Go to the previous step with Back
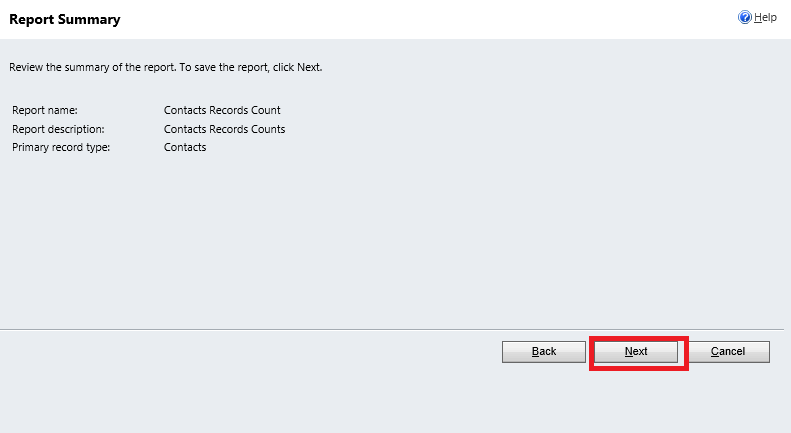This screenshot has width=791, height=433. click(x=544, y=352)
